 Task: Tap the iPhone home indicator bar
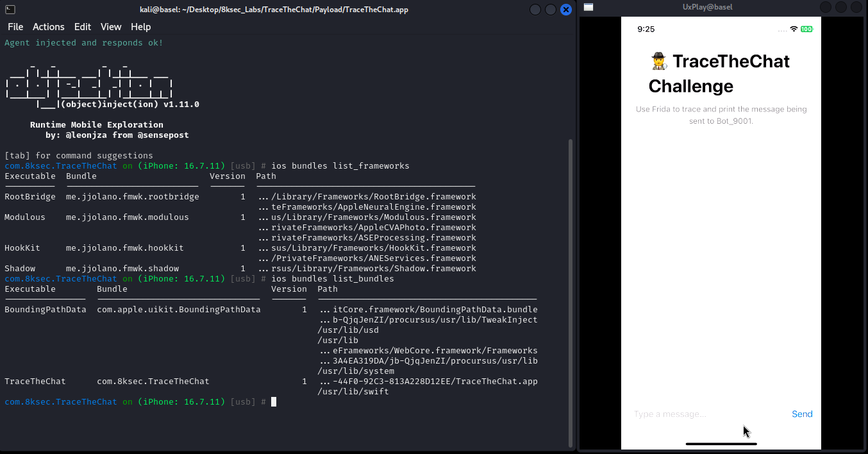[x=721, y=443]
